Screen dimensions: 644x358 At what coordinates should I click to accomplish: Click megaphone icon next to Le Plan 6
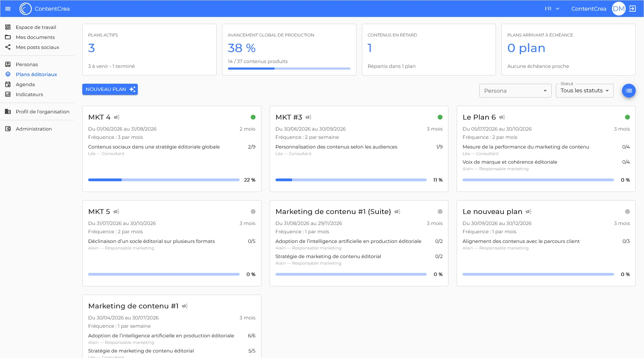(502, 117)
